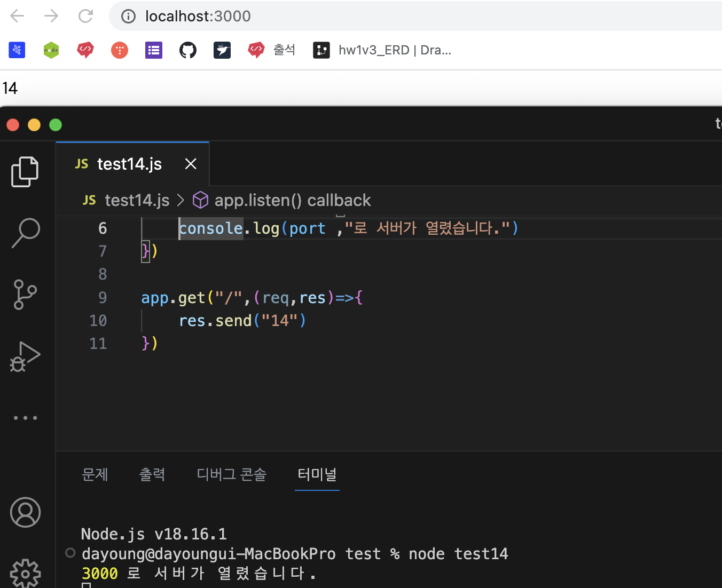Open the orange circular bookmark
This screenshot has width=722, height=588.
tap(120, 50)
